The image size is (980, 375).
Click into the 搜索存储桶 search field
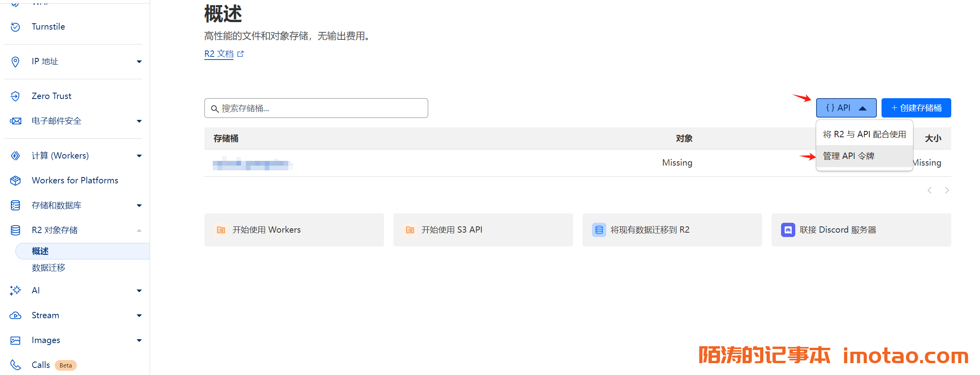[x=316, y=108]
